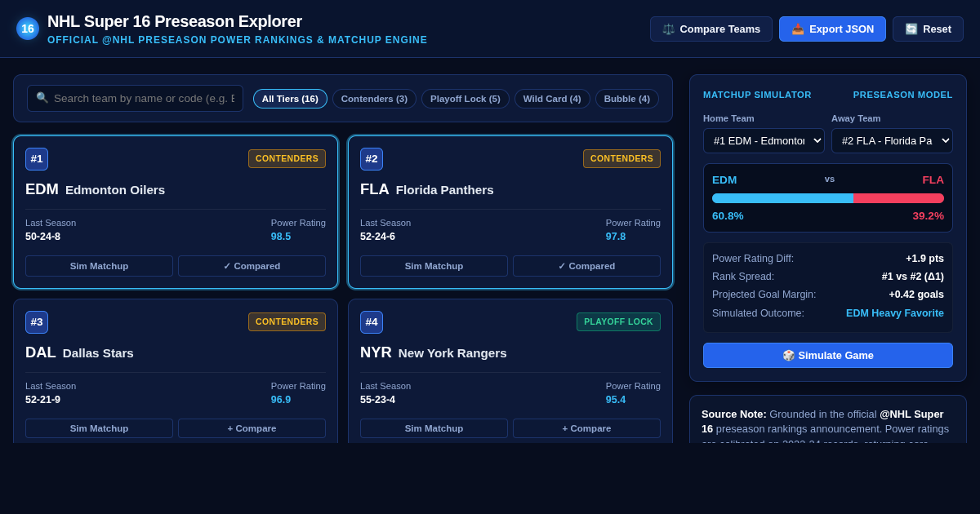980x514 pixels.
Task: Add Dallas Stars to compare
Action: click(x=252, y=428)
